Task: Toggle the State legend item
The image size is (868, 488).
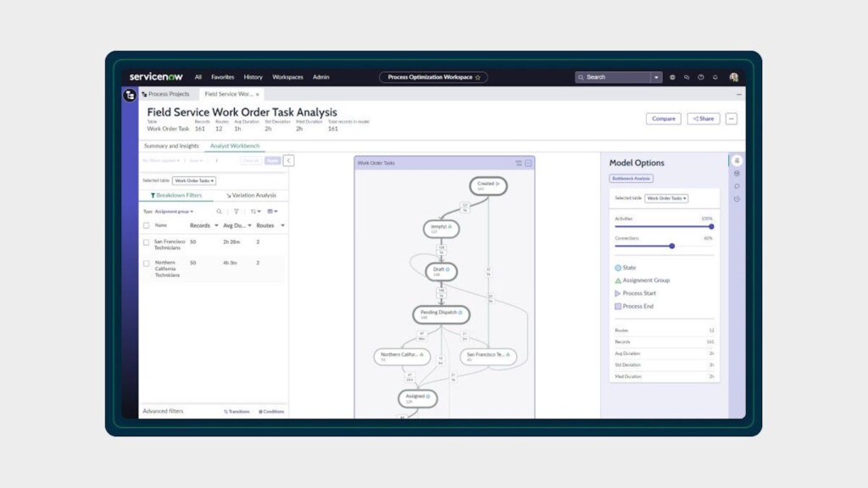Action: (x=626, y=268)
